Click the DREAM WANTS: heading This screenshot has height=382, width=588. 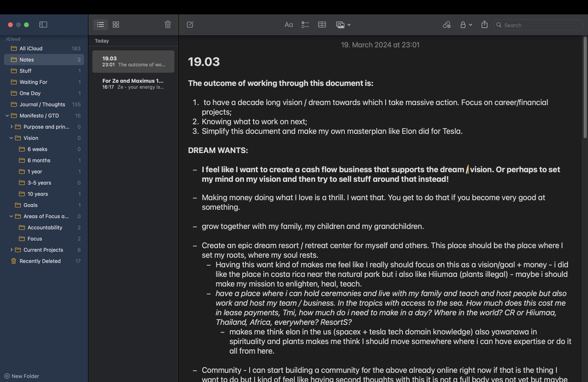point(218,150)
